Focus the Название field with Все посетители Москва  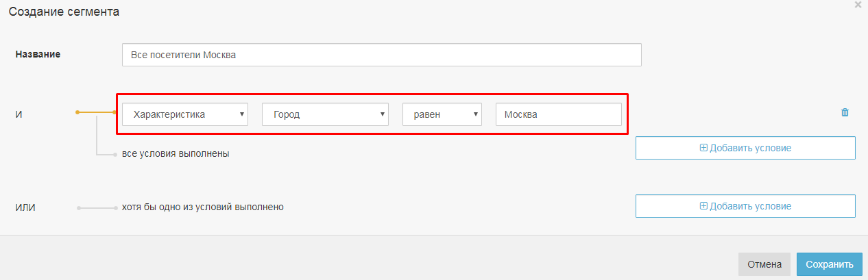382,55
